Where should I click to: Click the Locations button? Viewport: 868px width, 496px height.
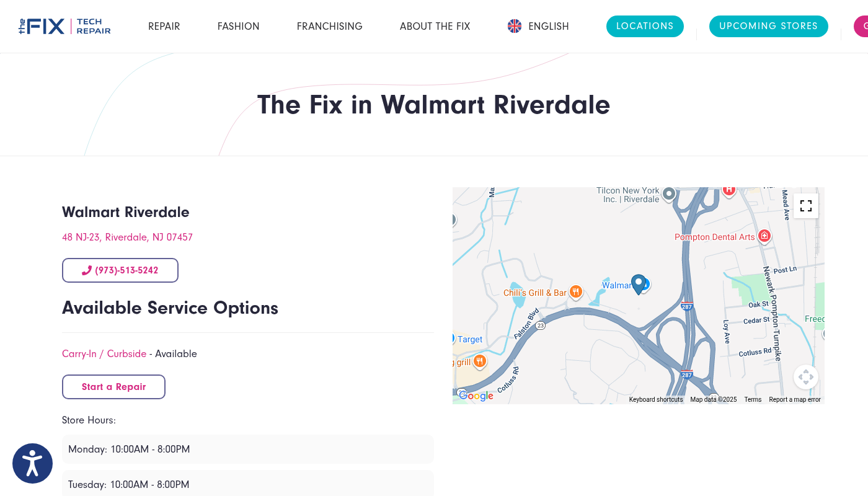645,26
